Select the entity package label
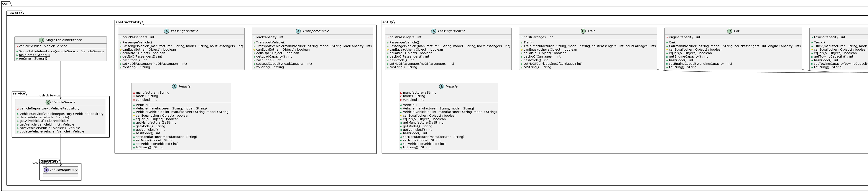This screenshot has height=192, width=868. 388,22
